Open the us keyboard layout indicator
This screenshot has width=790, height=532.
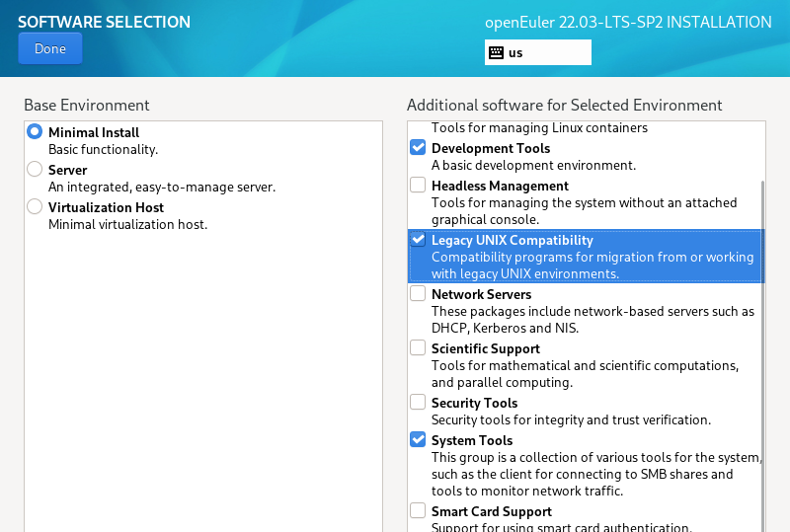pos(538,52)
